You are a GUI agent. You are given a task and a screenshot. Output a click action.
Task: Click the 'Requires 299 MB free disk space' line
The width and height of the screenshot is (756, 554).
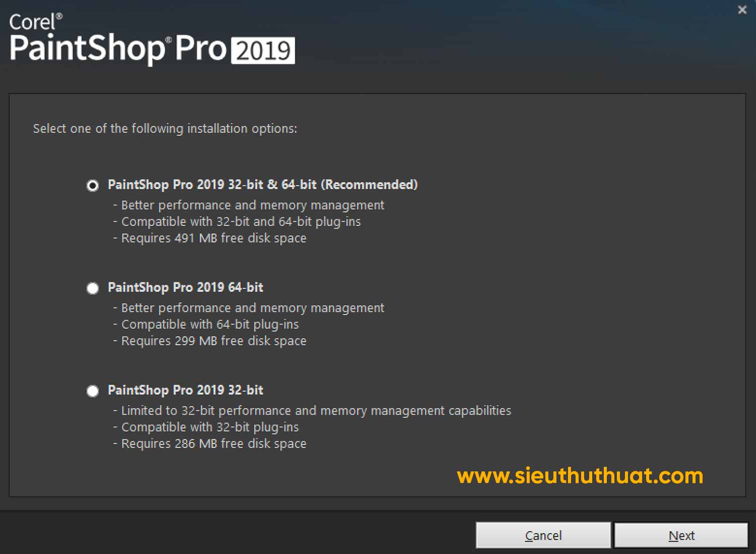click(210, 341)
